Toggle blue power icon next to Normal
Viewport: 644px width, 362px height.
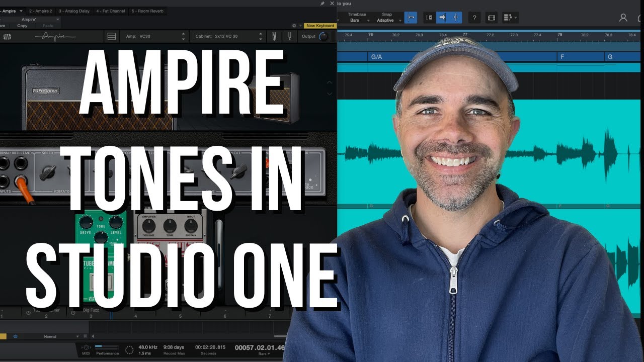click(x=16, y=336)
